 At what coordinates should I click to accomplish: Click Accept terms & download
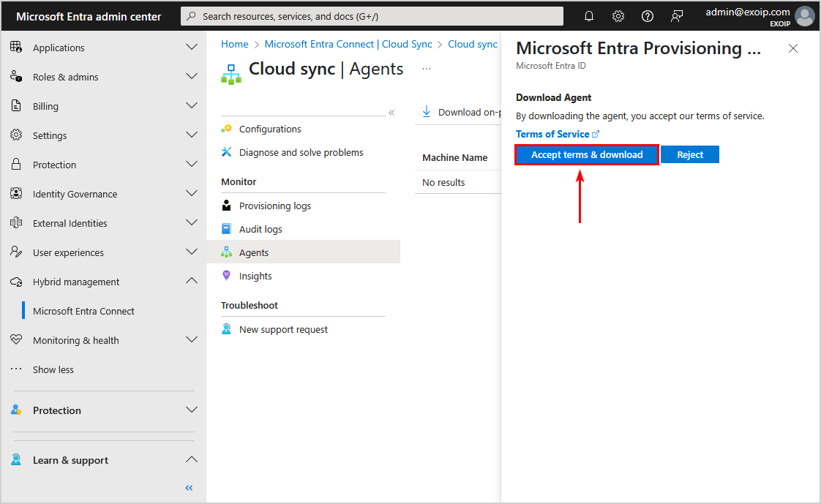click(x=585, y=154)
